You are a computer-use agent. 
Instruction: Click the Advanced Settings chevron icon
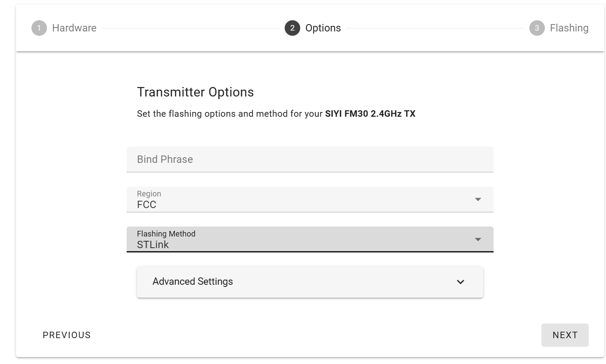(x=460, y=282)
